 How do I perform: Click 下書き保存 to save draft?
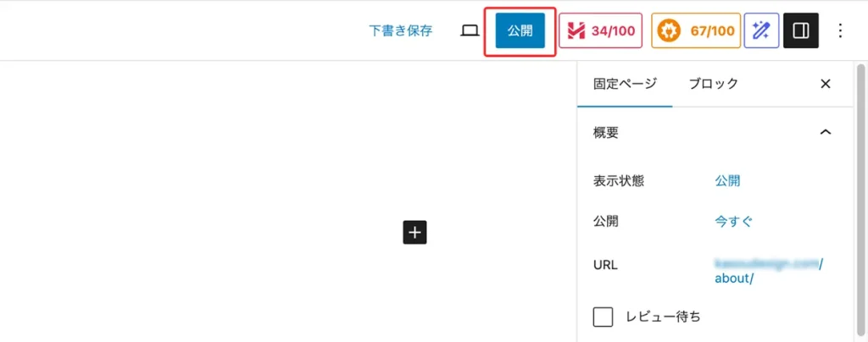[400, 31]
